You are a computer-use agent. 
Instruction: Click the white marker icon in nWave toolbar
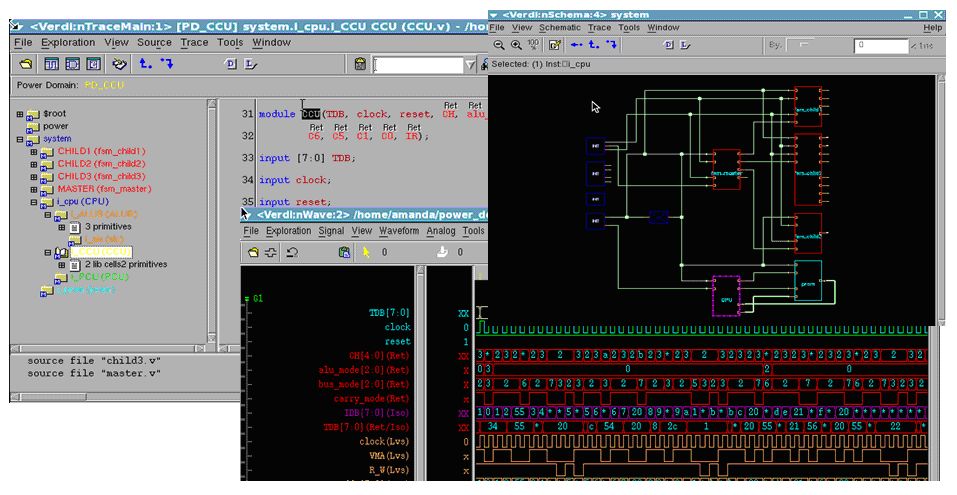(x=442, y=251)
